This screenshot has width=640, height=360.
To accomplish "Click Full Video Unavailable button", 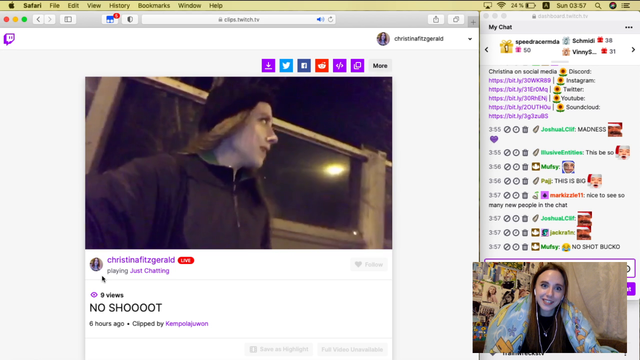I will 352,349.
